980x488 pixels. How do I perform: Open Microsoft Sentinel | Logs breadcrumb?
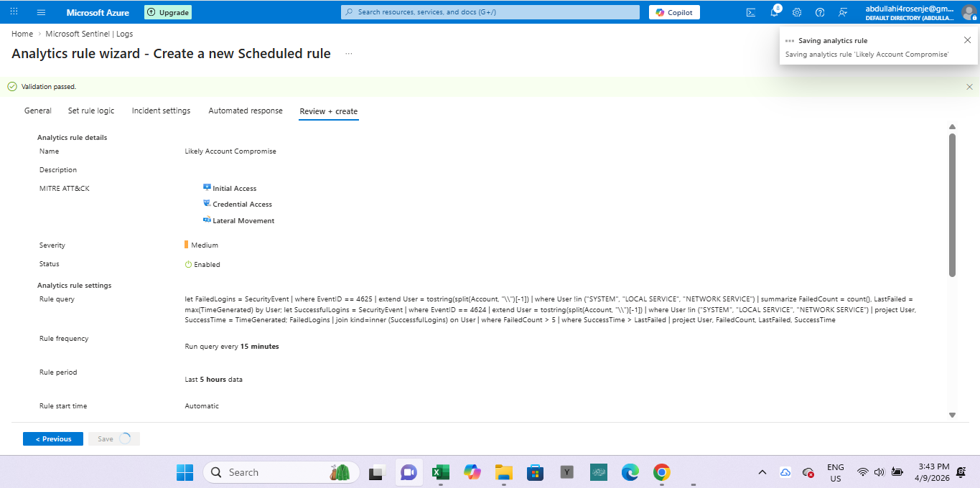click(89, 34)
